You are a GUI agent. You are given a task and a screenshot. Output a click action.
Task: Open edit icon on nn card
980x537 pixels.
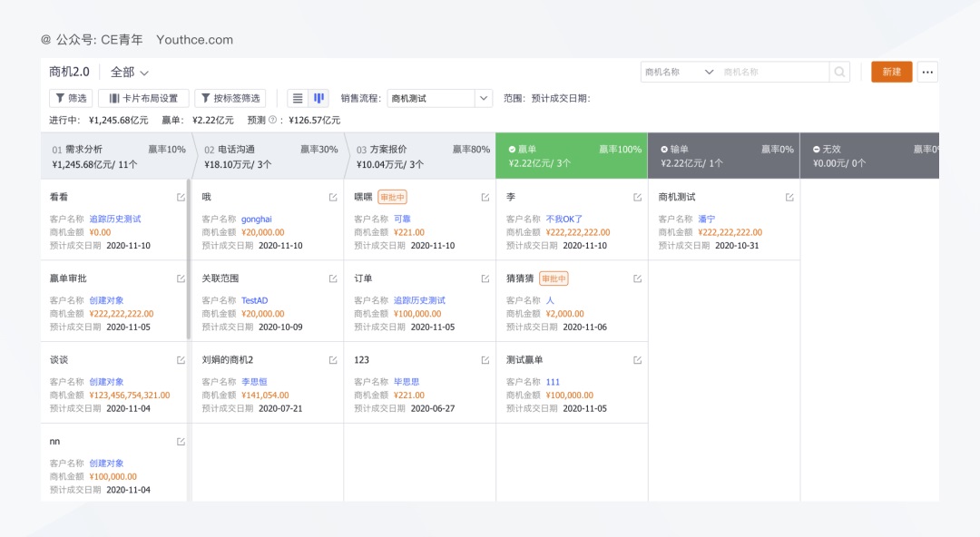pos(181,442)
